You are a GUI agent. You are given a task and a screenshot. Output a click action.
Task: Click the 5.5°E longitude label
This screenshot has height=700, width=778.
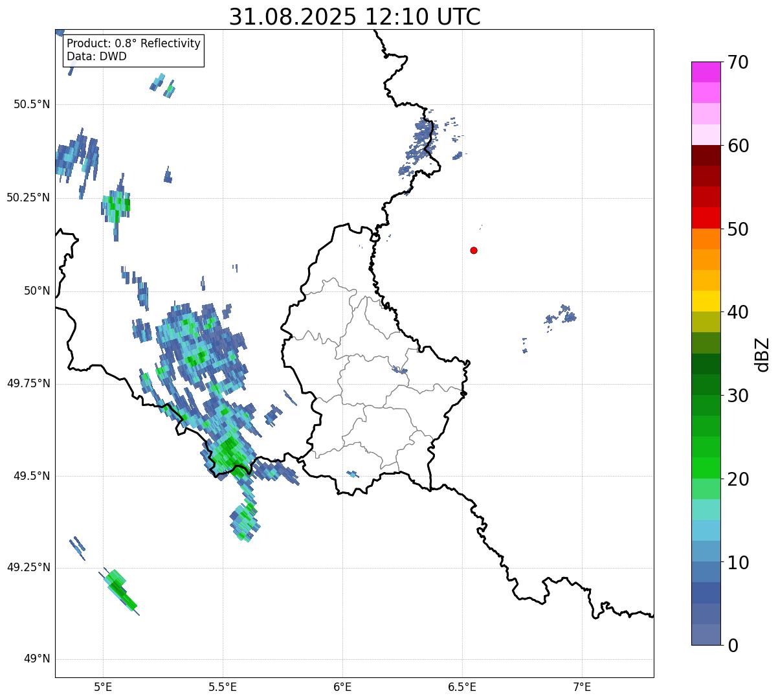tap(223, 687)
